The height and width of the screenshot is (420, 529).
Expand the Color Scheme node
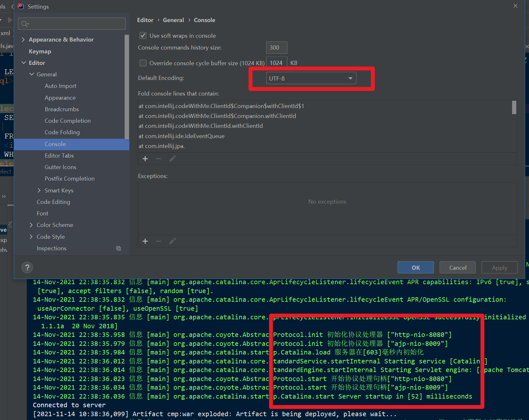31,225
